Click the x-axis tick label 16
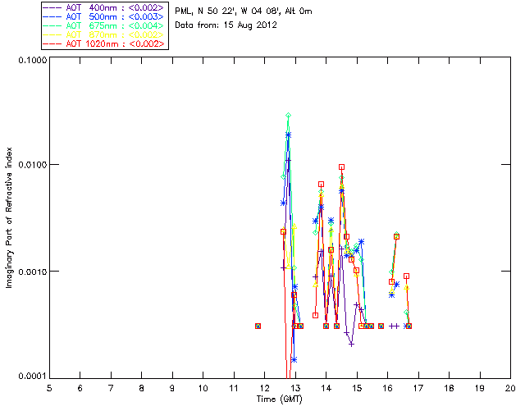This screenshot has width=525, height=420. tap(387, 388)
